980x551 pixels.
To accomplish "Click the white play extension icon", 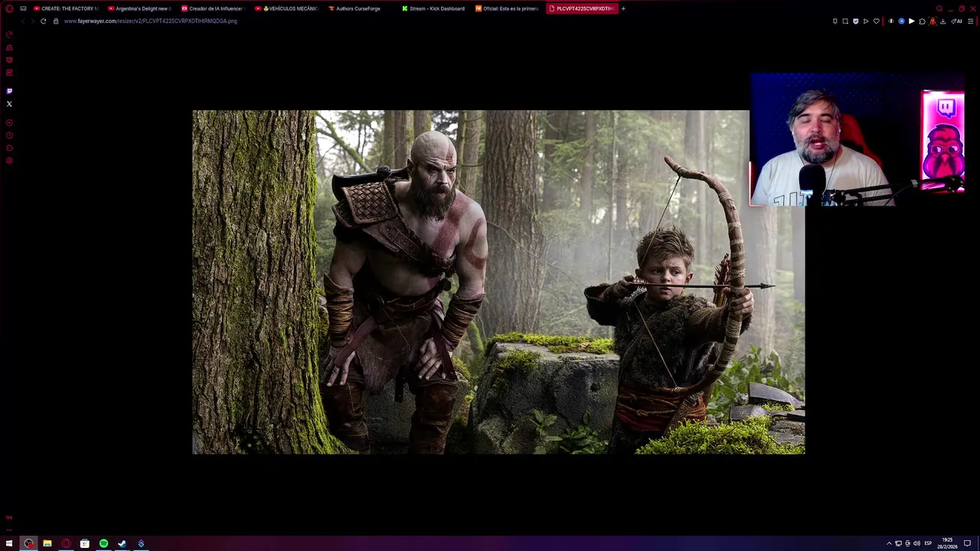I will point(911,21).
